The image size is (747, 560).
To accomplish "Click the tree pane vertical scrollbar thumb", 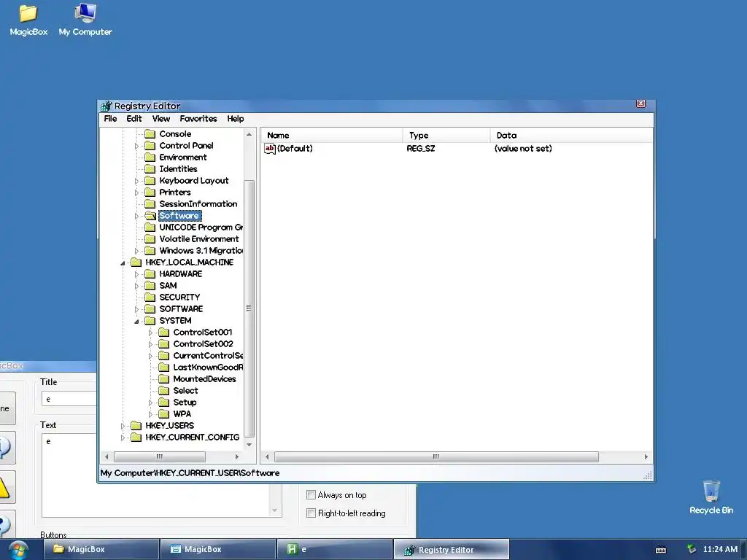I will (249, 308).
